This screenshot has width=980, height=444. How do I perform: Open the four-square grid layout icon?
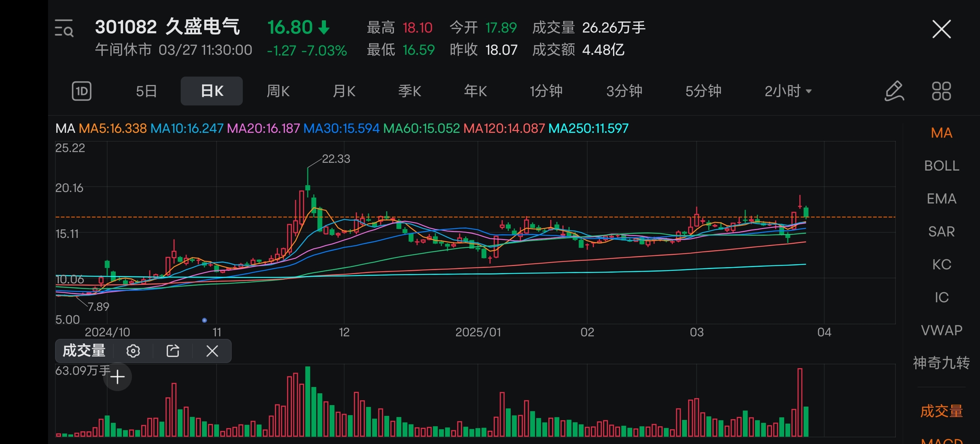tap(941, 91)
